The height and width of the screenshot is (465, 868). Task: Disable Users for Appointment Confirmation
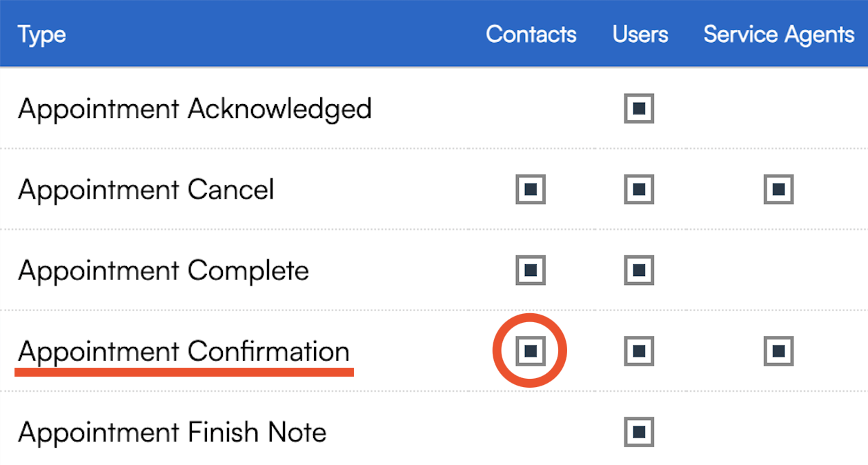coord(639,351)
